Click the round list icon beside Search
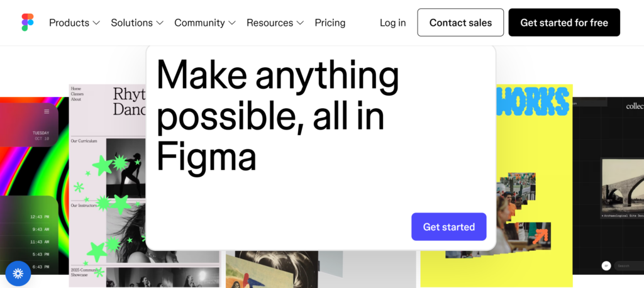Image resolution: width=644 pixels, height=288 pixels. 606,266
